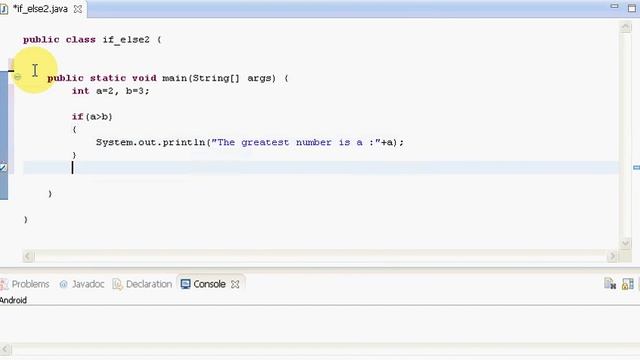640x360 pixels.
Task: Maximize the editor area
Action: (x=632, y=7)
